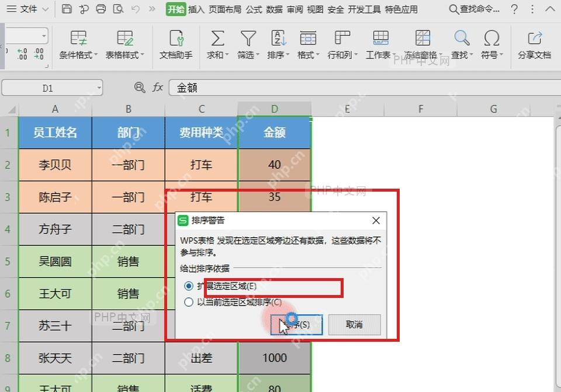Viewport: 561px width, 392px height.
Task: Switch to the 视图 ribbon tab
Action: 315,9
